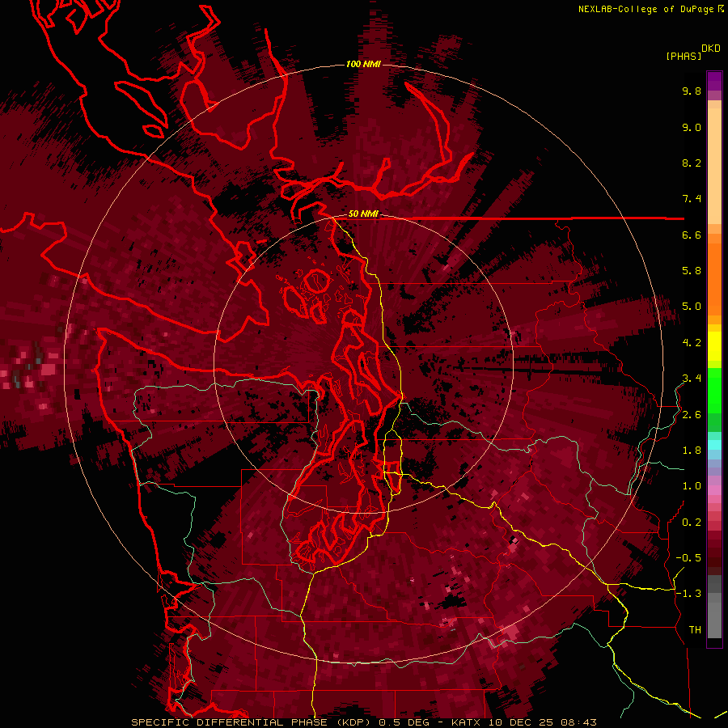Screen dimensions: 728x728
Task: Click the yellow segment of color bar
Action: point(714,346)
